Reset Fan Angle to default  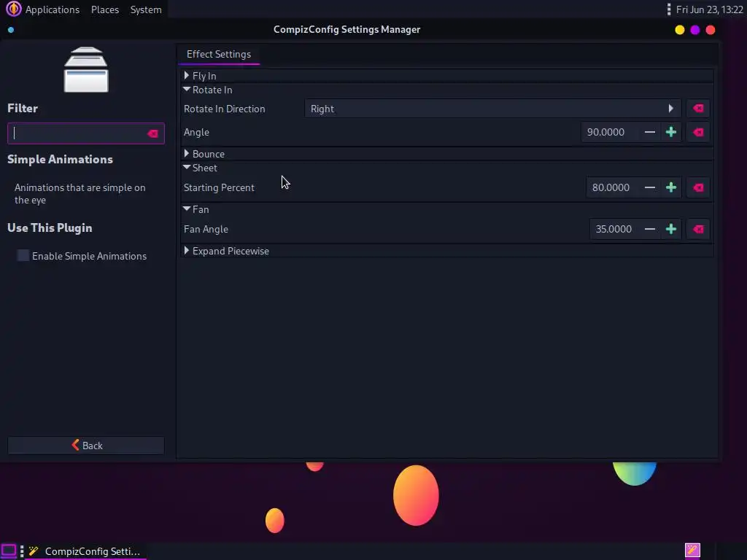[698, 229]
